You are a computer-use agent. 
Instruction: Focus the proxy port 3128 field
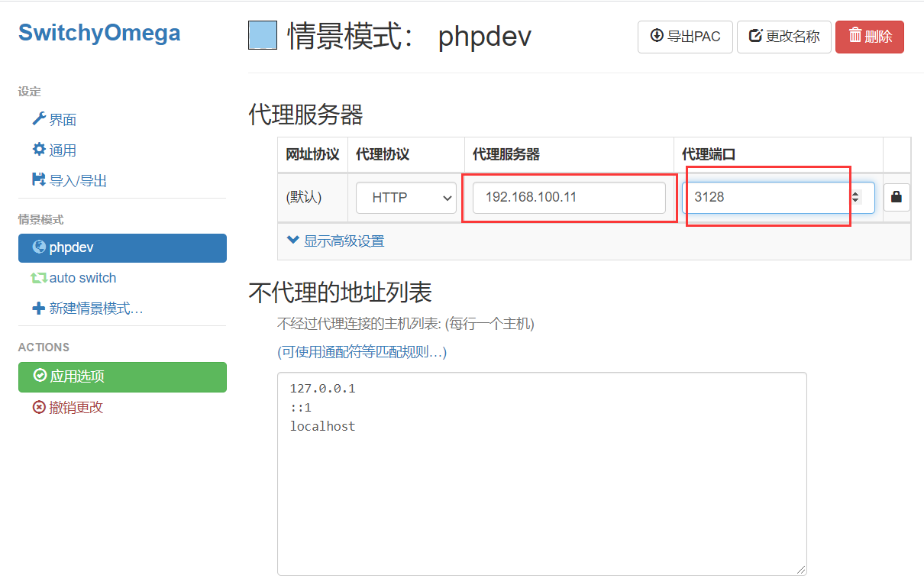778,197
